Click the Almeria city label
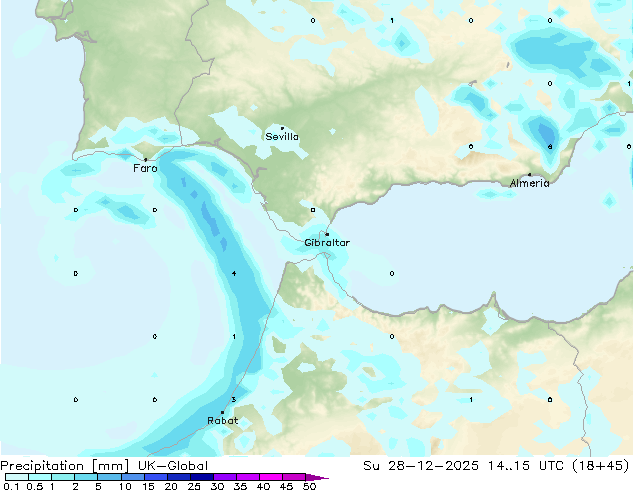634x490 pixels. click(x=529, y=184)
